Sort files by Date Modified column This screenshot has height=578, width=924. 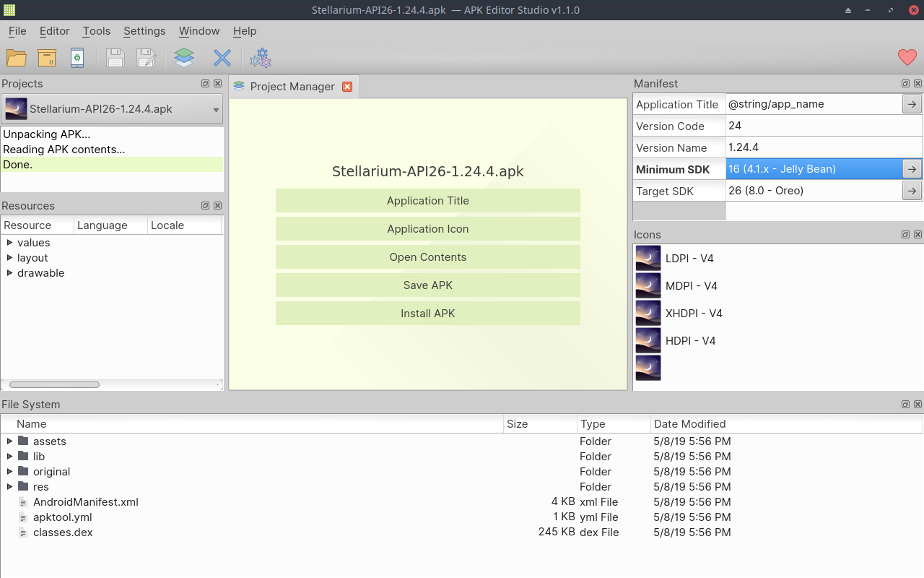tap(786, 424)
